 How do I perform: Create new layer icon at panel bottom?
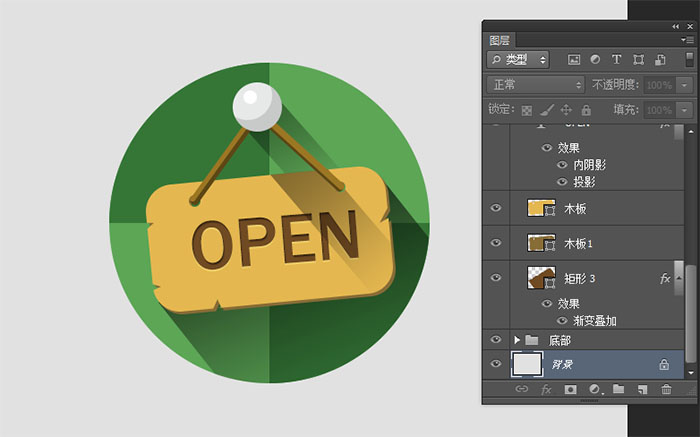[642, 389]
